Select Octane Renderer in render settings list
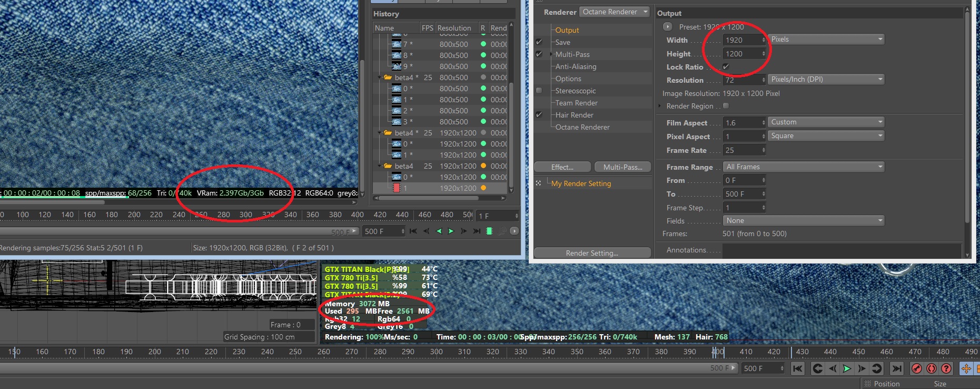980x389 pixels. [582, 128]
